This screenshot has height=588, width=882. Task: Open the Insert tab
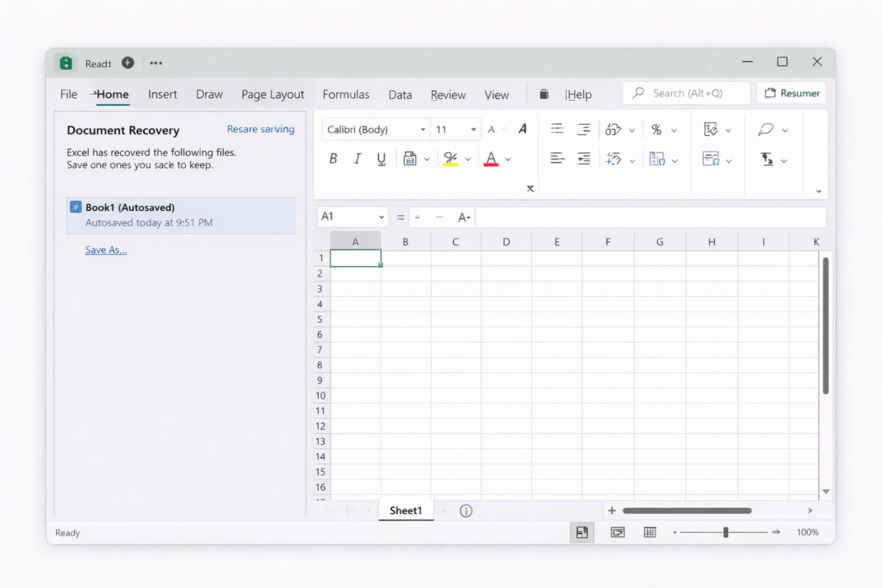click(x=163, y=94)
